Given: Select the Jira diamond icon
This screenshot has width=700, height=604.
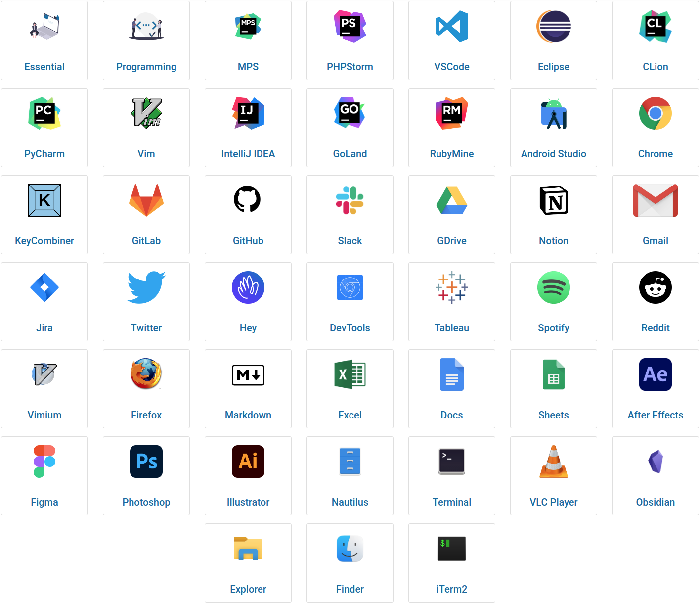Looking at the screenshot, I should [x=44, y=287].
